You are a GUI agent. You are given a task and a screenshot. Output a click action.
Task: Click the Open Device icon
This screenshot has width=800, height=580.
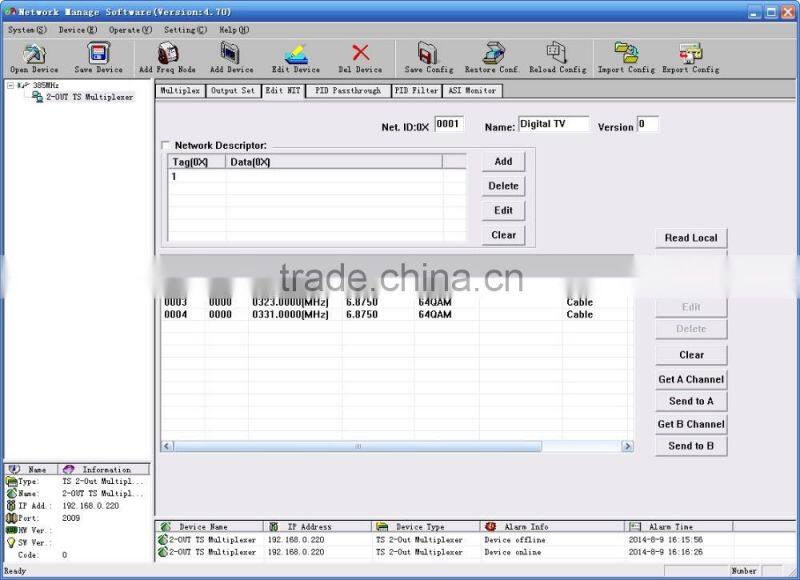[35, 57]
